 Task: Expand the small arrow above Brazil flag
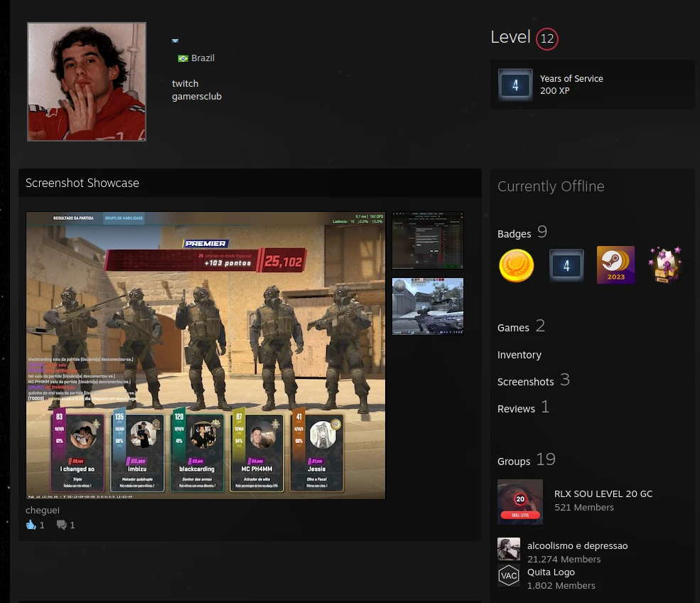175,41
